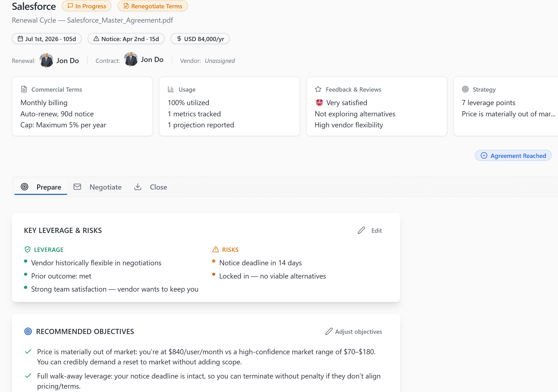The image size is (558, 392).
Task: Select the Prepare tab
Action: coord(41,187)
